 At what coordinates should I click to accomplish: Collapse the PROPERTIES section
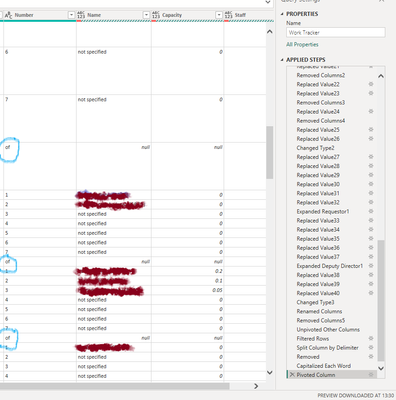tap(282, 14)
